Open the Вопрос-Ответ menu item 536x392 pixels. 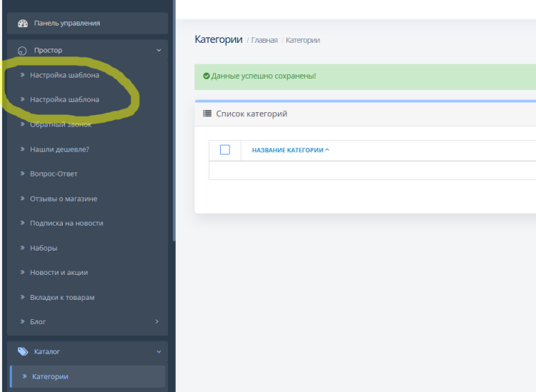[54, 174]
